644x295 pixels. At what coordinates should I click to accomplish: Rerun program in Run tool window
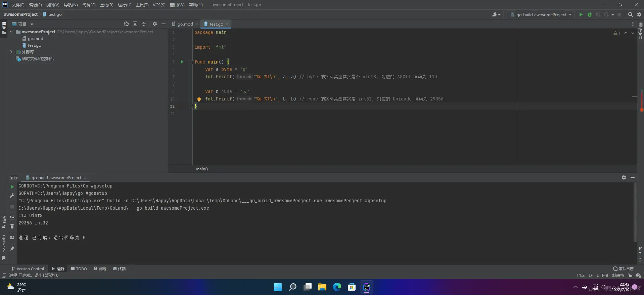(12, 186)
